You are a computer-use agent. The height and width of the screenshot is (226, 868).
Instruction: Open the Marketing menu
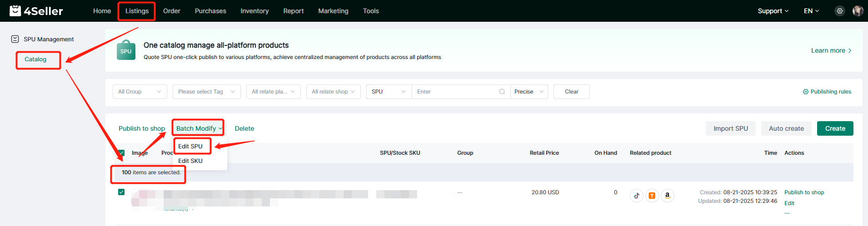pos(333,11)
